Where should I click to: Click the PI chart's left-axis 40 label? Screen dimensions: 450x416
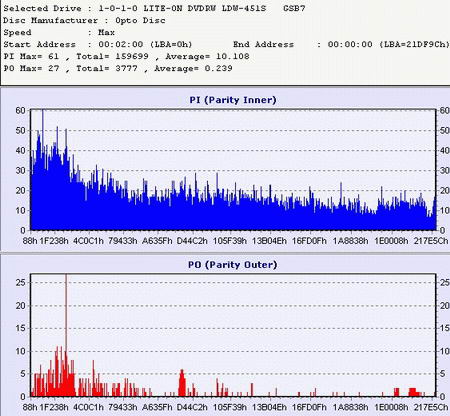(21, 150)
